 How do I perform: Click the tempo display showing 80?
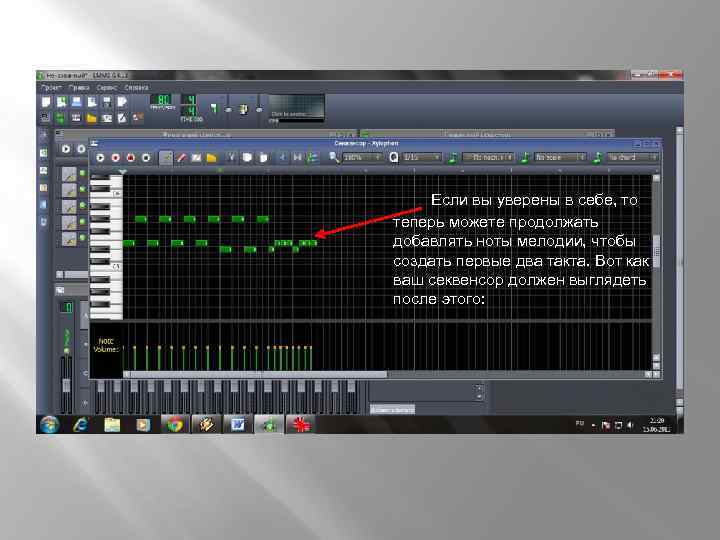pos(163,100)
